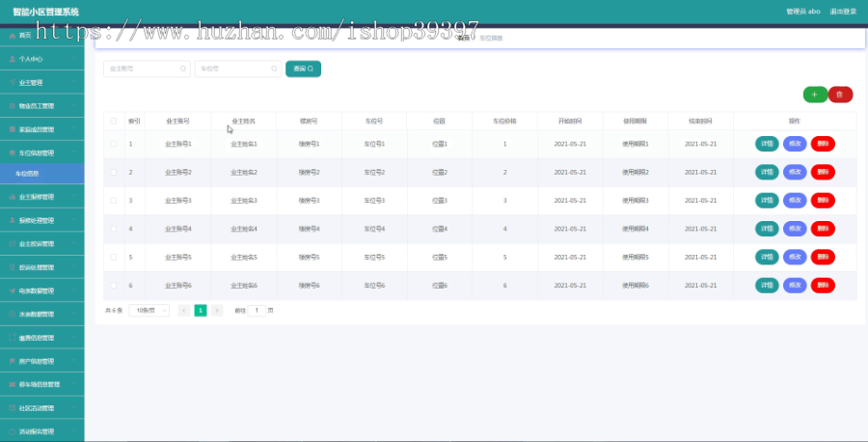Image resolution: width=868 pixels, height=442 pixels.
Task: Click the cell 使用期限5
Action: (636, 257)
